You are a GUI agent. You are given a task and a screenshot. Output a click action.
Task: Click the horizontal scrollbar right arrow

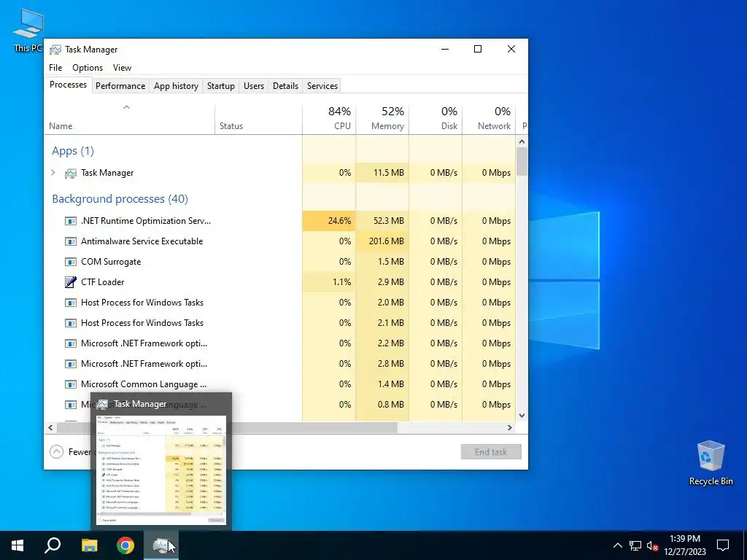[x=510, y=427]
